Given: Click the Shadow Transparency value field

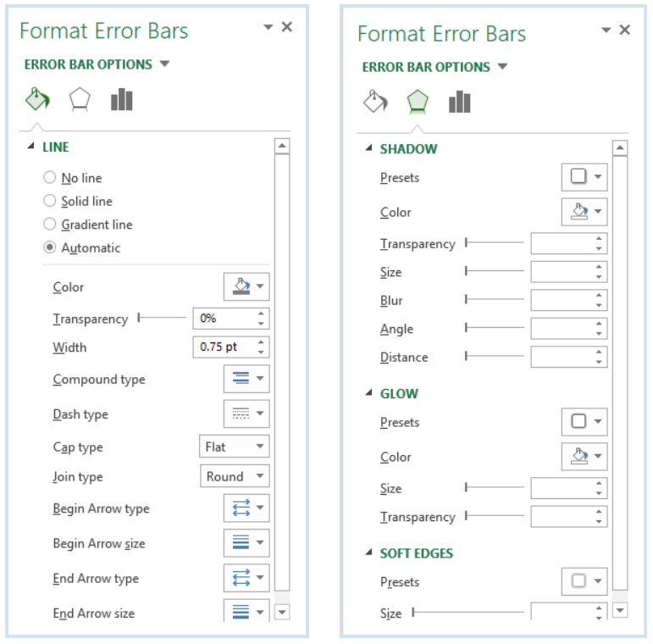Looking at the screenshot, I should coord(569,243).
